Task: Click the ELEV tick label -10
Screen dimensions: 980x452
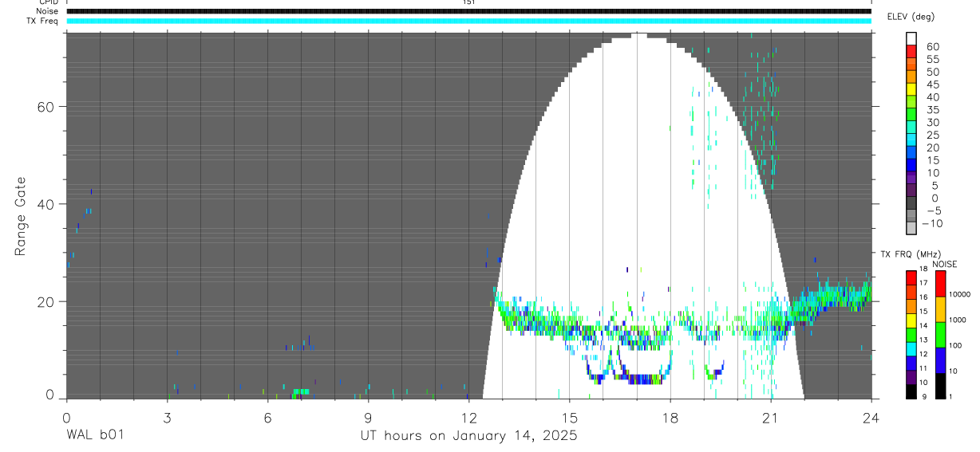Action: tap(931, 224)
